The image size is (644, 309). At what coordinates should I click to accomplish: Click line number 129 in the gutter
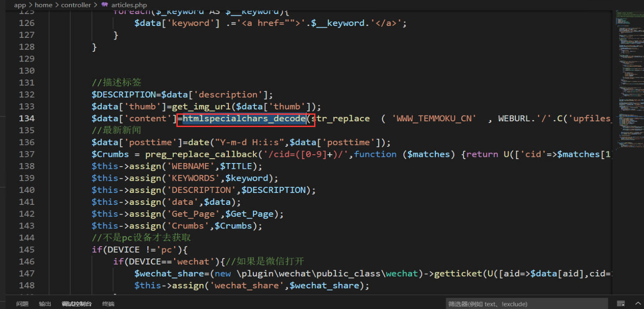click(26, 58)
